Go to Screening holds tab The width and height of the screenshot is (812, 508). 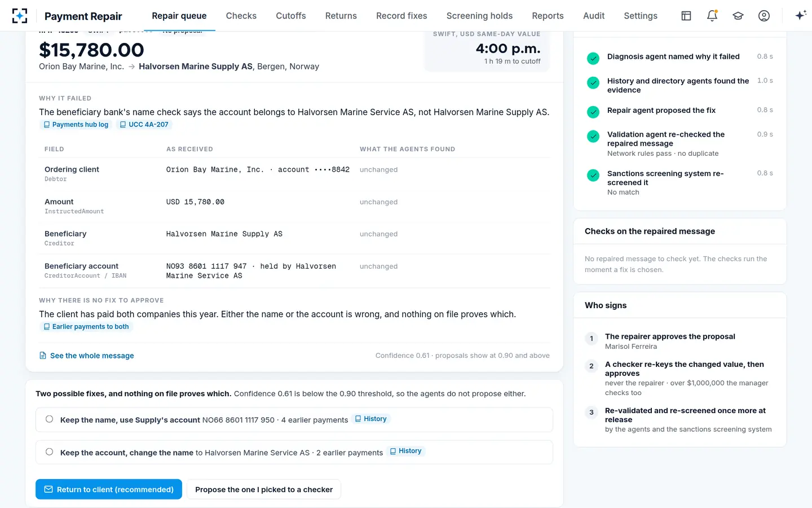tap(479, 16)
